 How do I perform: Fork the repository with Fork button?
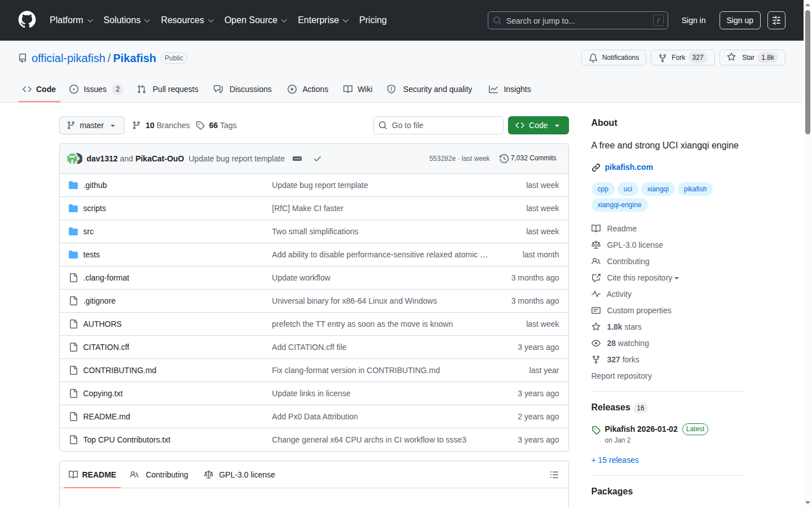tap(683, 58)
